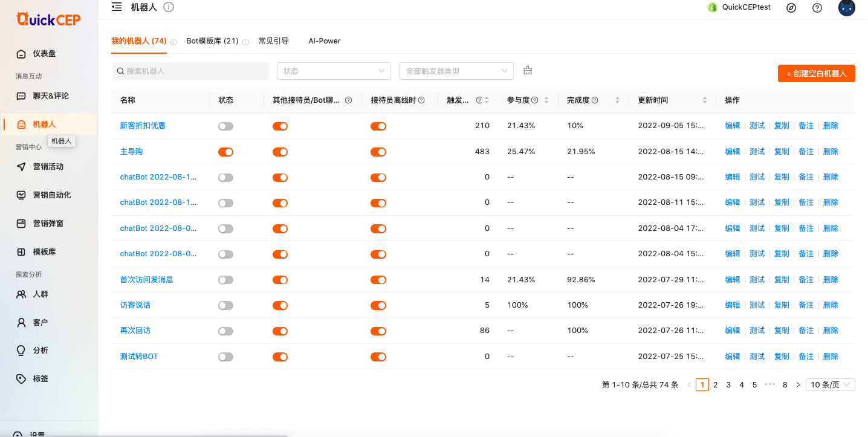Click the 营销弹窗 popup icon in sidebar
The image size is (868, 437).
[21, 224]
